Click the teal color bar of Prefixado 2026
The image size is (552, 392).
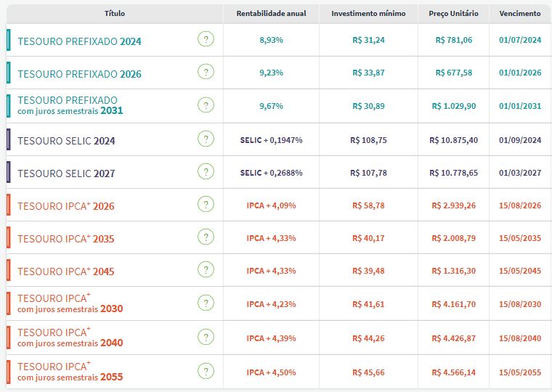(x=8, y=73)
